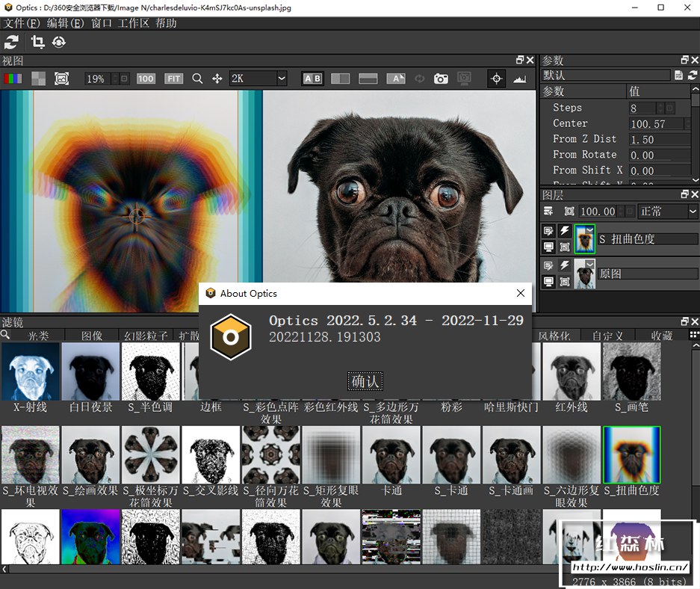The width and height of the screenshot is (700, 589).
Task: Click the add layer icon in layers panel
Action: 548,212
